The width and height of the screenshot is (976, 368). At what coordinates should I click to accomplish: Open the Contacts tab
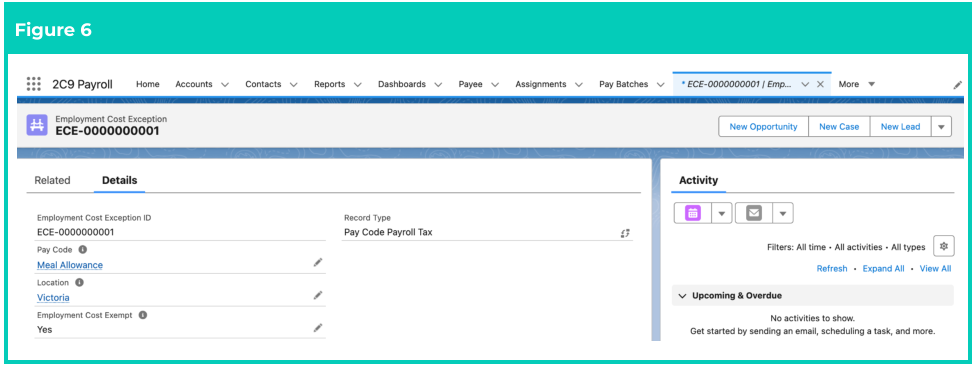(263, 84)
